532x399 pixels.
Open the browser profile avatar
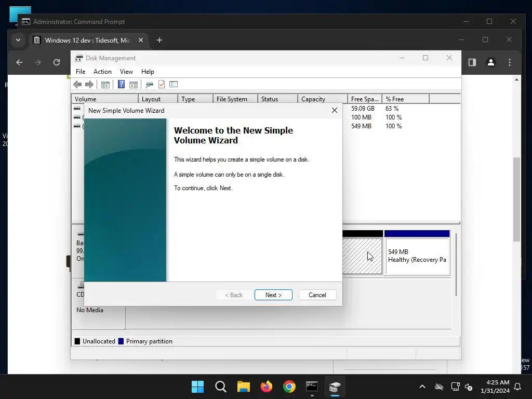click(x=490, y=62)
